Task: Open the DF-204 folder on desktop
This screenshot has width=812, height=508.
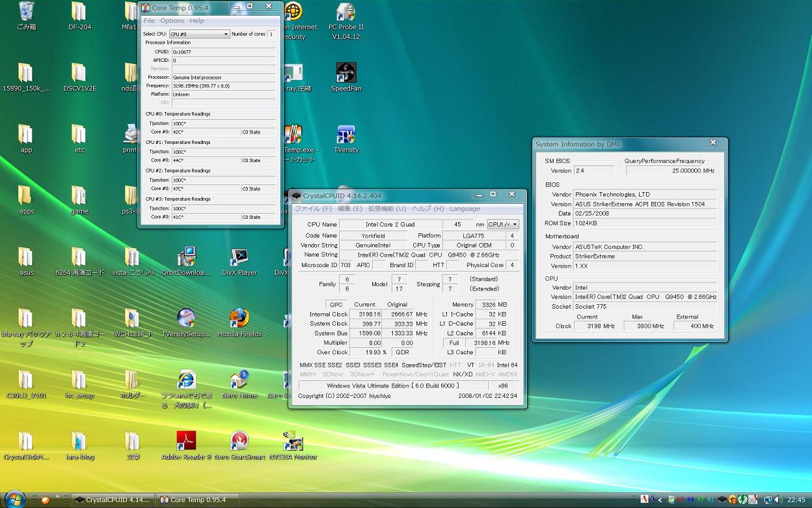Action: [79, 16]
